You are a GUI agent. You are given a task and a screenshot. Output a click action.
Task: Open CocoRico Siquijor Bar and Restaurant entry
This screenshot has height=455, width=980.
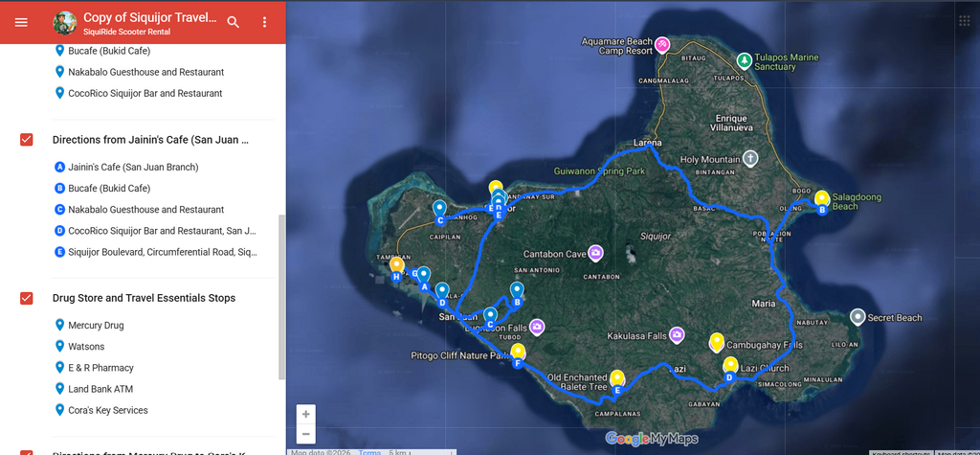click(x=145, y=93)
